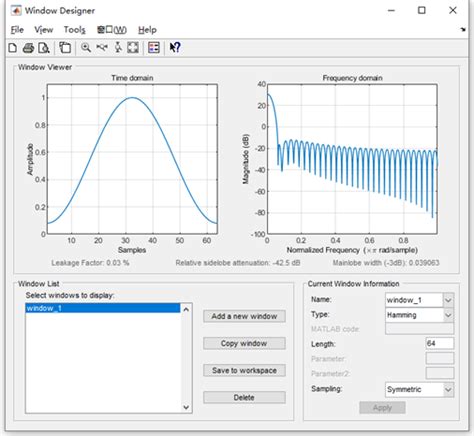Click the Length input field
Screen dimensions: 474x436
pyautogui.click(x=440, y=343)
